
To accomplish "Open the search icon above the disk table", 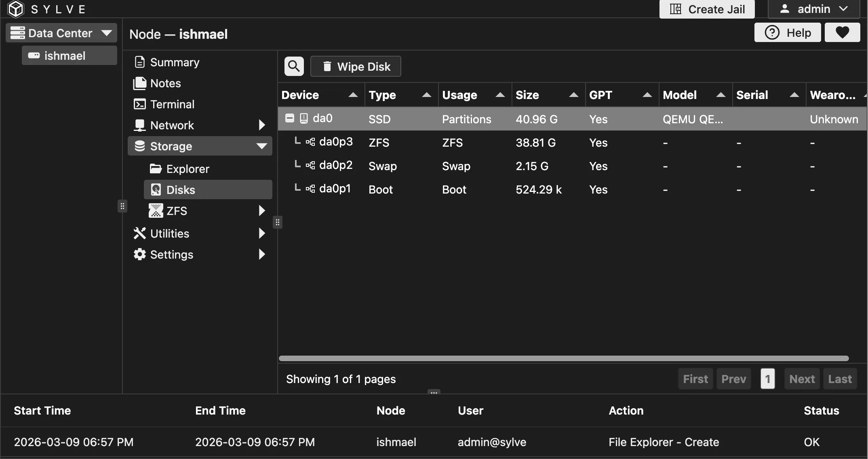I will tap(294, 66).
